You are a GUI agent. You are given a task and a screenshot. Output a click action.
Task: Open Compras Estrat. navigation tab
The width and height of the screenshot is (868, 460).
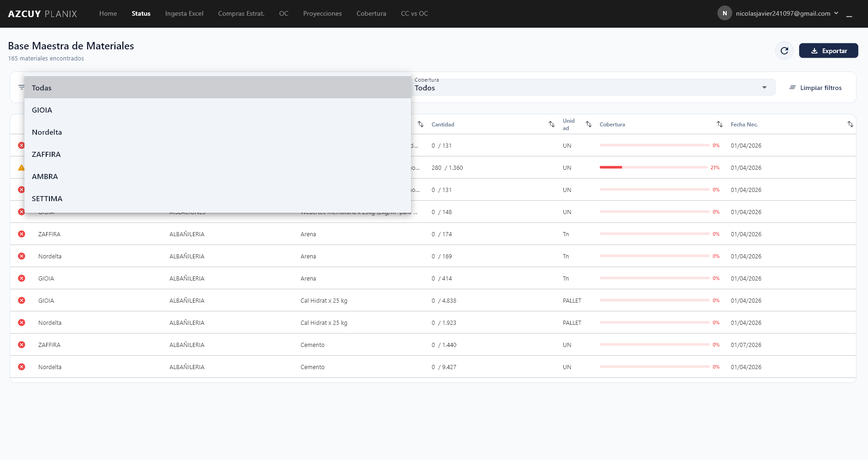[241, 13]
